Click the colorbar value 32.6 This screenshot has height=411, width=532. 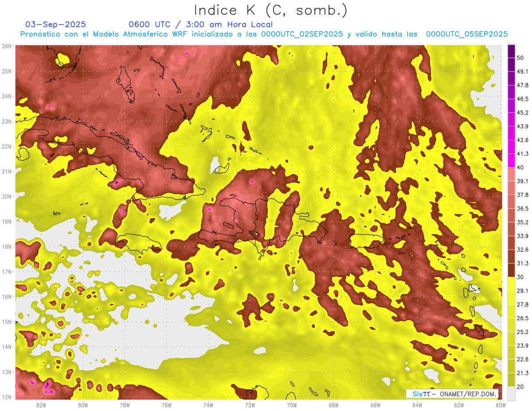click(523, 250)
